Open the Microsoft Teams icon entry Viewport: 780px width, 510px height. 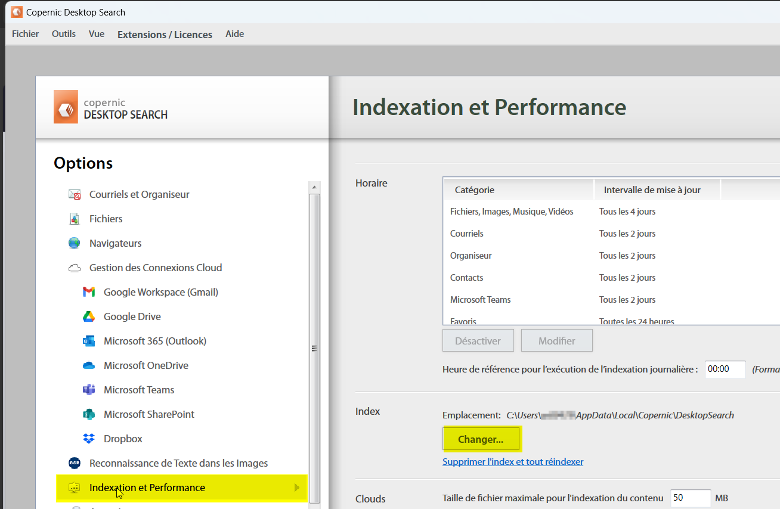point(88,390)
